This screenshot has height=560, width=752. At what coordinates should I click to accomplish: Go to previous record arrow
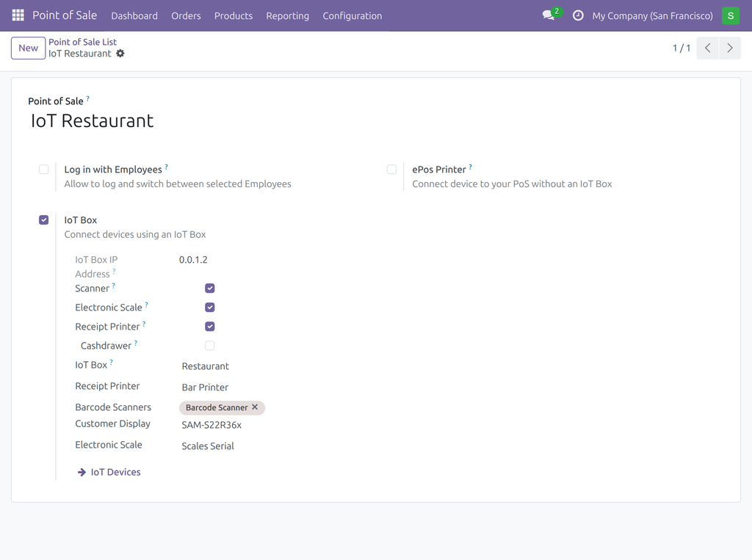click(707, 48)
